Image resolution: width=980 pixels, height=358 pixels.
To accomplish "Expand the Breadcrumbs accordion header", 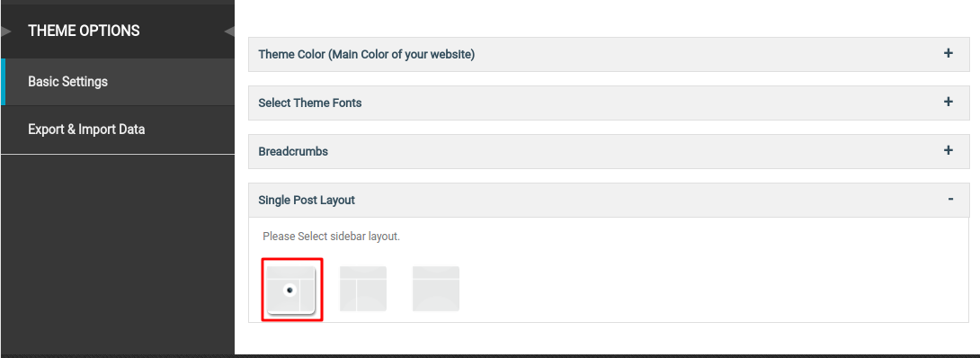I will coord(609,151).
